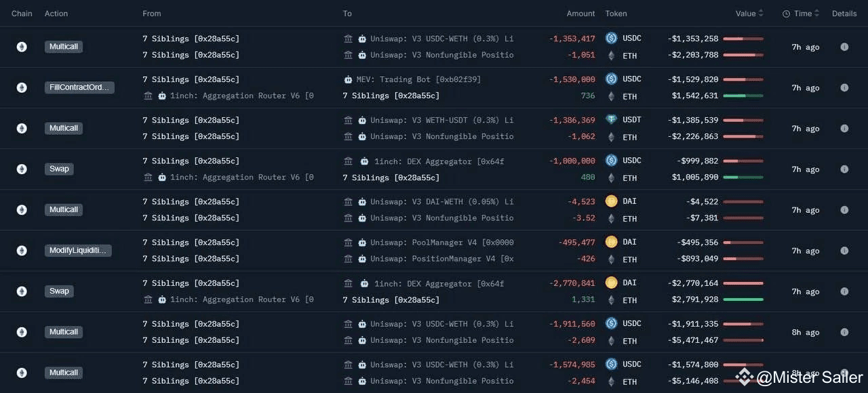The height and width of the screenshot is (393, 868).
Task: Click chain icon of the -1,911,560 USDC row
Action: coord(22,332)
